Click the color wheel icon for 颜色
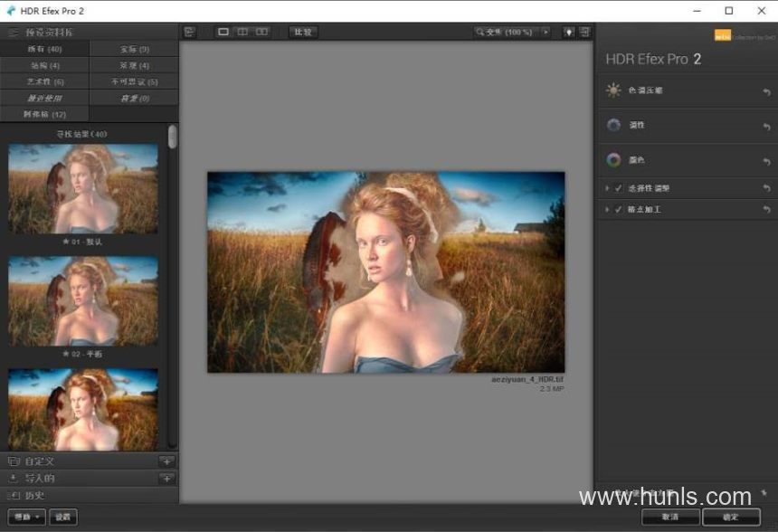This screenshot has height=532, width=778. point(613,160)
